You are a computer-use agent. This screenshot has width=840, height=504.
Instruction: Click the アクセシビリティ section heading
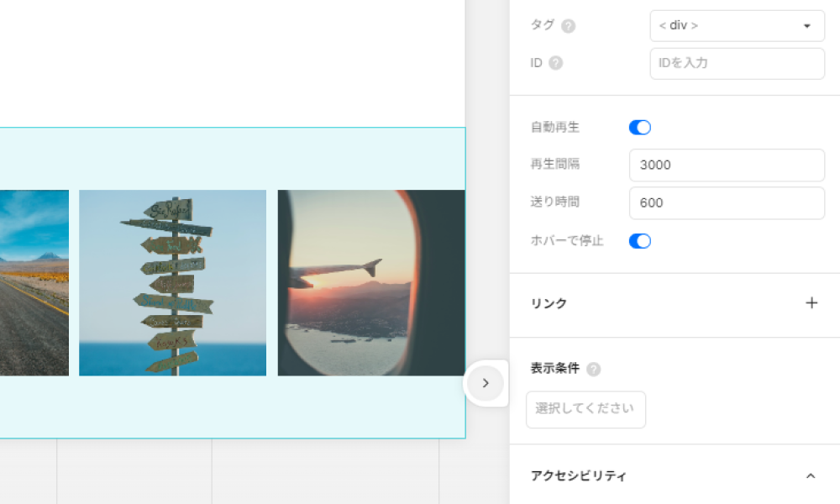coord(579,476)
